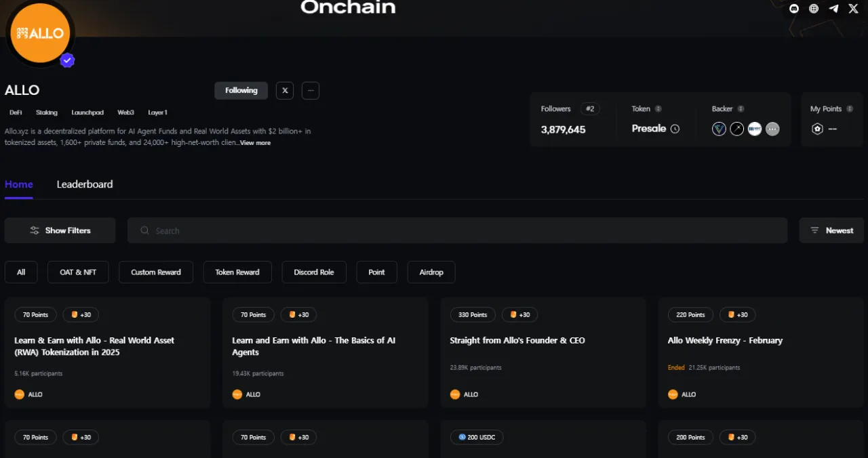Switch to the Leaderboard tab

(x=85, y=184)
